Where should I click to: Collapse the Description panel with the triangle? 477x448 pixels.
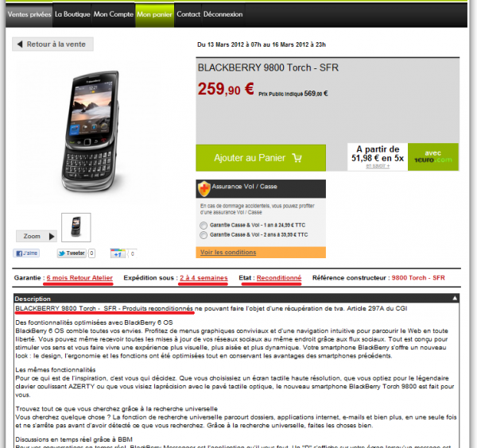coord(455,298)
